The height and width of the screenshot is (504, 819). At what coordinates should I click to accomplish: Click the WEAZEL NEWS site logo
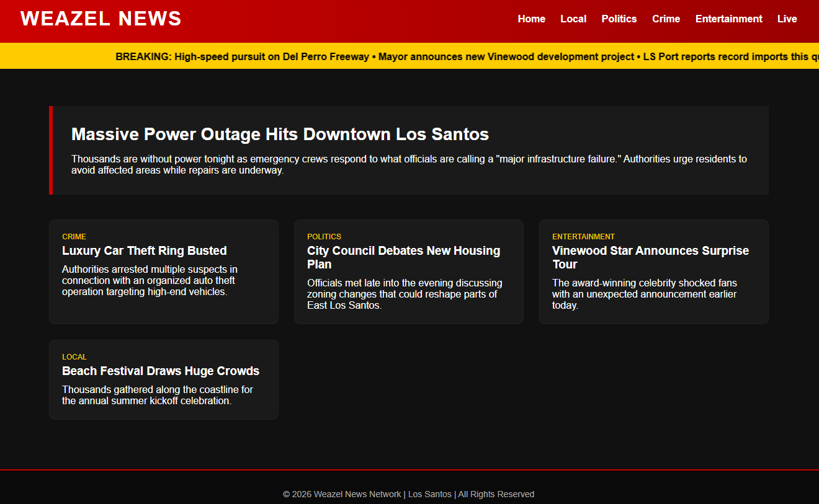101,19
